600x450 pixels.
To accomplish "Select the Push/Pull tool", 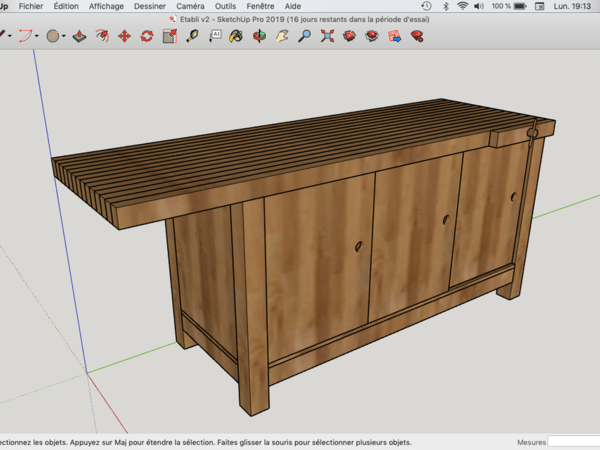I will pyautogui.click(x=81, y=36).
